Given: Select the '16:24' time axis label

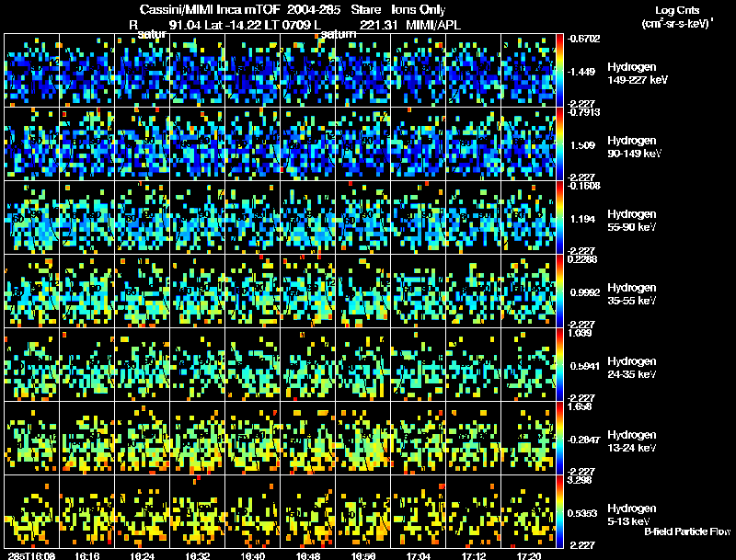Looking at the screenshot, I should [x=143, y=555].
